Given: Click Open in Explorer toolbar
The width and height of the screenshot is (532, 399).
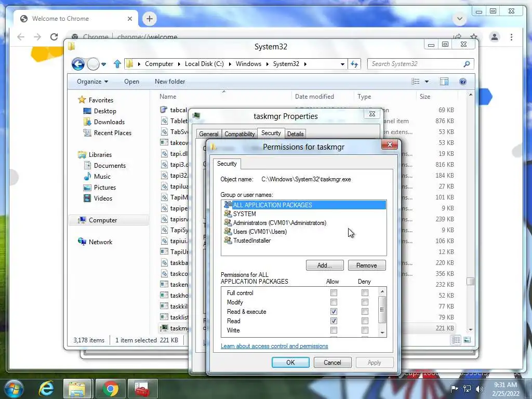Looking at the screenshot, I should pyautogui.click(x=131, y=82).
